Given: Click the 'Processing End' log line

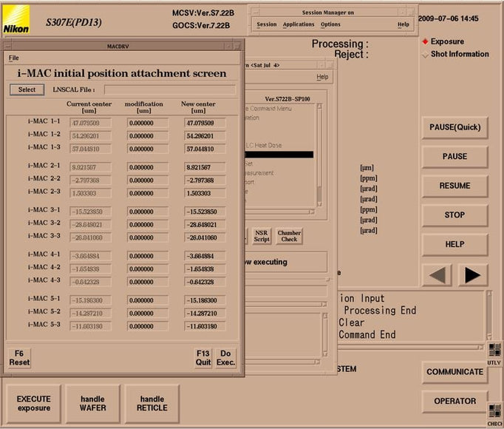Looking at the screenshot, I should [380, 311].
